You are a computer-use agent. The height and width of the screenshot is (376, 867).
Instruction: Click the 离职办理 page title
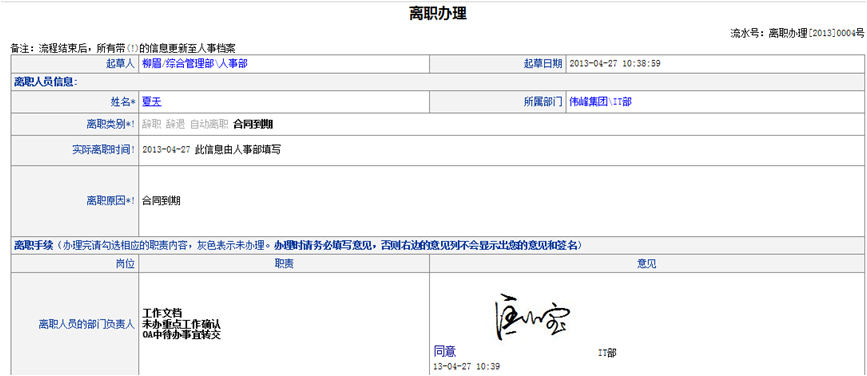pyautogui.click(x=438, y=14)
